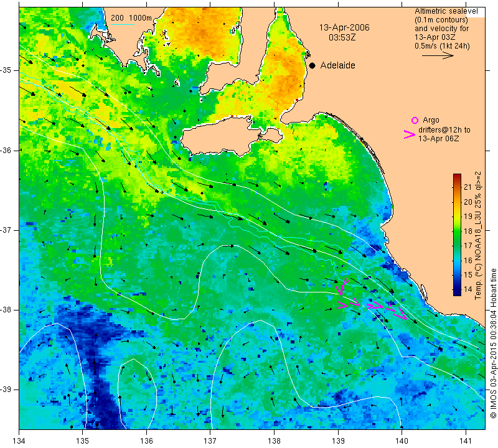Click the 0.5m/s velocity scale arrow
The image size is (498, 448).
tap(438, 55)
